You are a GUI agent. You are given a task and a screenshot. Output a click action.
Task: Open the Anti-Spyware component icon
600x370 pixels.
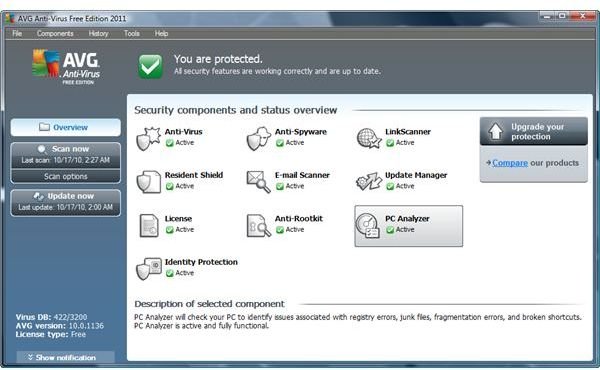(259, 139)
